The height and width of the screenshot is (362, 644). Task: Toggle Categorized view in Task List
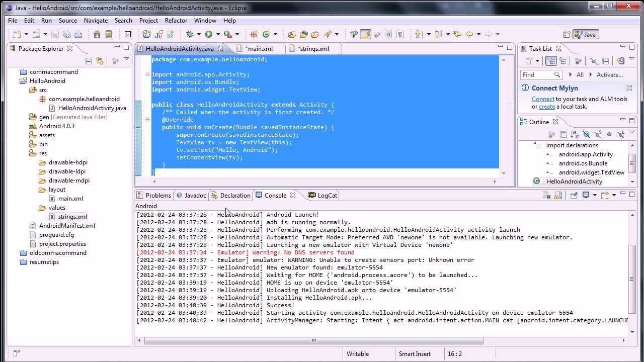pos(551,61)
